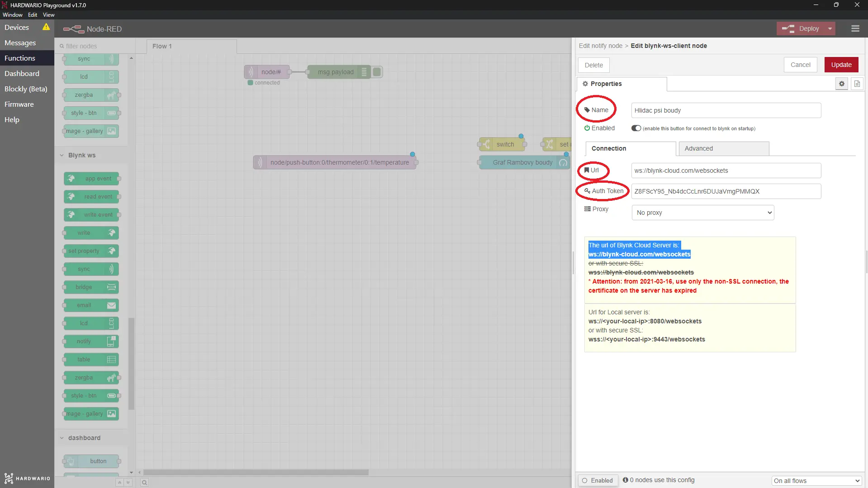Click the Deploy button
The image size is (868, 488).
pos(801,28)
